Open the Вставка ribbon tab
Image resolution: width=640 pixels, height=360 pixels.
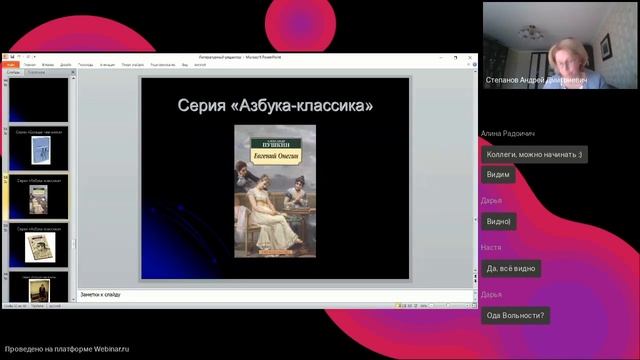(x=48, y=64)
